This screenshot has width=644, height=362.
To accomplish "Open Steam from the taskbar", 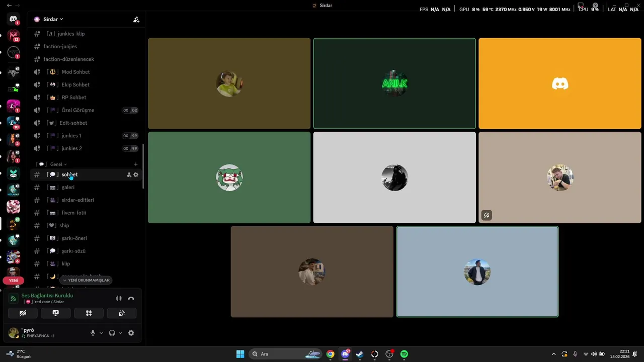I will coord(360,354).
